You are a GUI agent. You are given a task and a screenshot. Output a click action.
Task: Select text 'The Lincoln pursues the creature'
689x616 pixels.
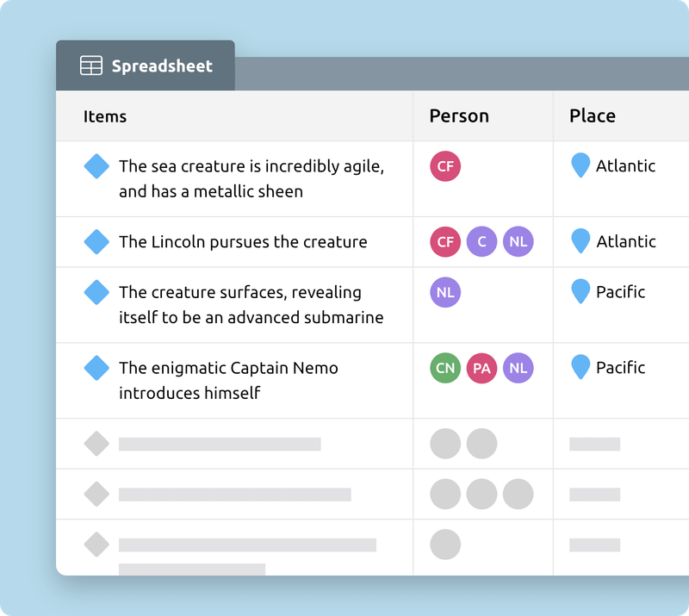(x=243, y=242)
